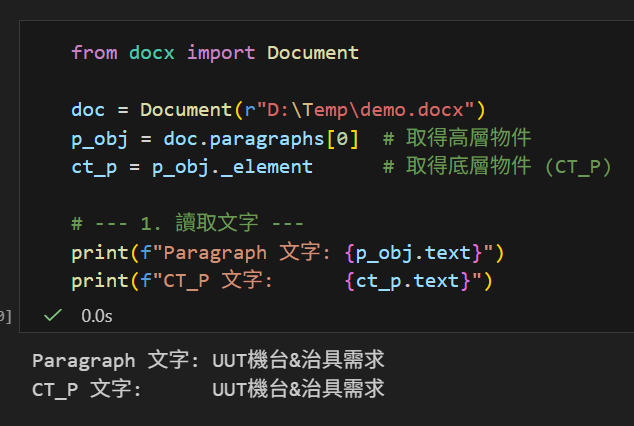Click the comment "# 取得高層物件"
Screen dimensions: 634x426
456,138
